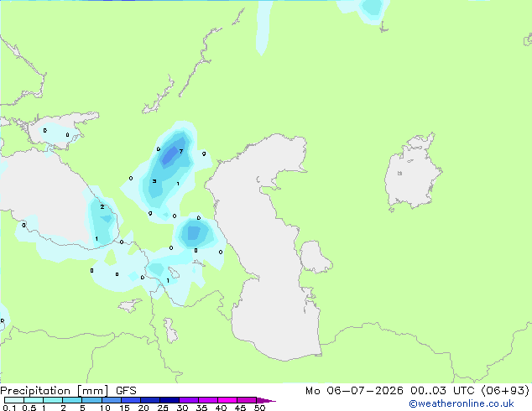Click the '50' legend scale label
The width and height of the screenshot is (532, 411).
point(259,408)
